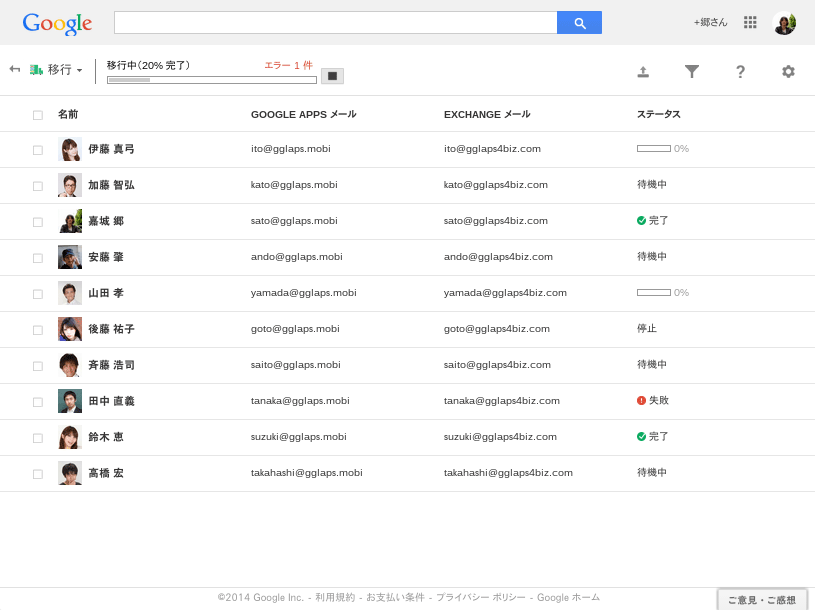Check the box for 伊藤 真弓
Viewport: 815px width, 610px height.
point(38,150)
